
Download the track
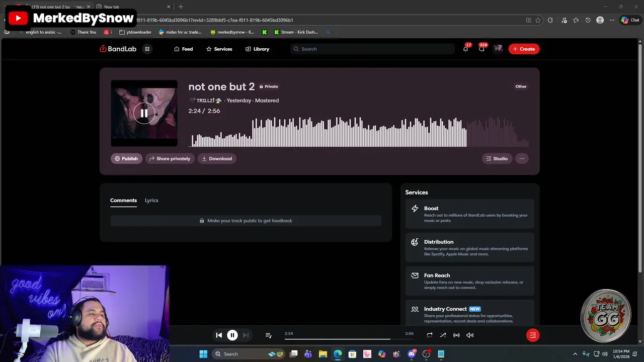point(217,158)
